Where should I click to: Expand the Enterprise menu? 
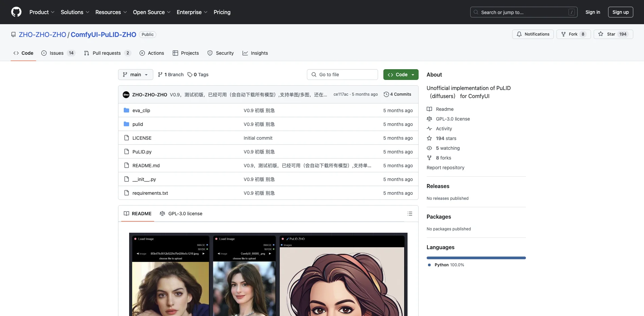coord(192,12)
